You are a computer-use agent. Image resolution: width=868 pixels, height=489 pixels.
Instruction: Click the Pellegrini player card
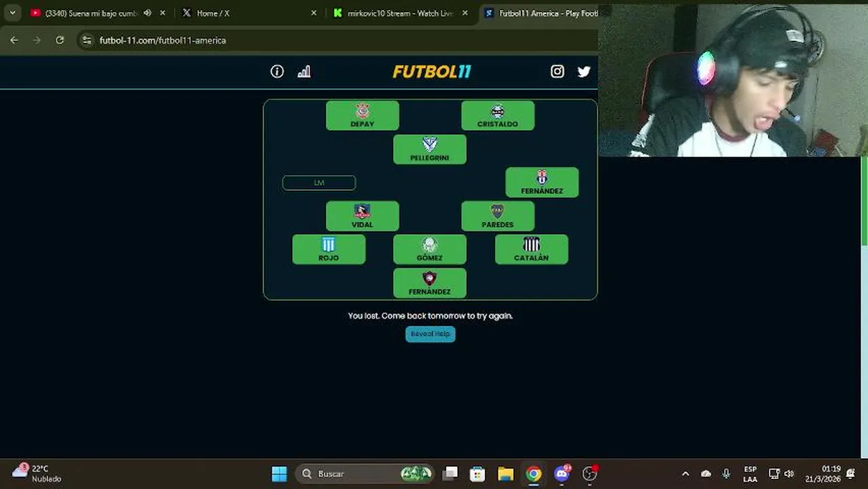(x=429, y=149)
